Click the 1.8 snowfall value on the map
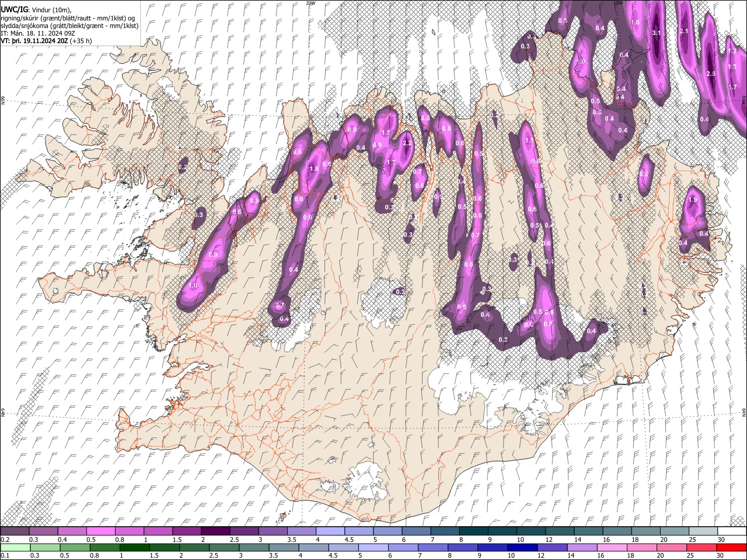This screenshot has height=560, width=747. pos(313,169)
